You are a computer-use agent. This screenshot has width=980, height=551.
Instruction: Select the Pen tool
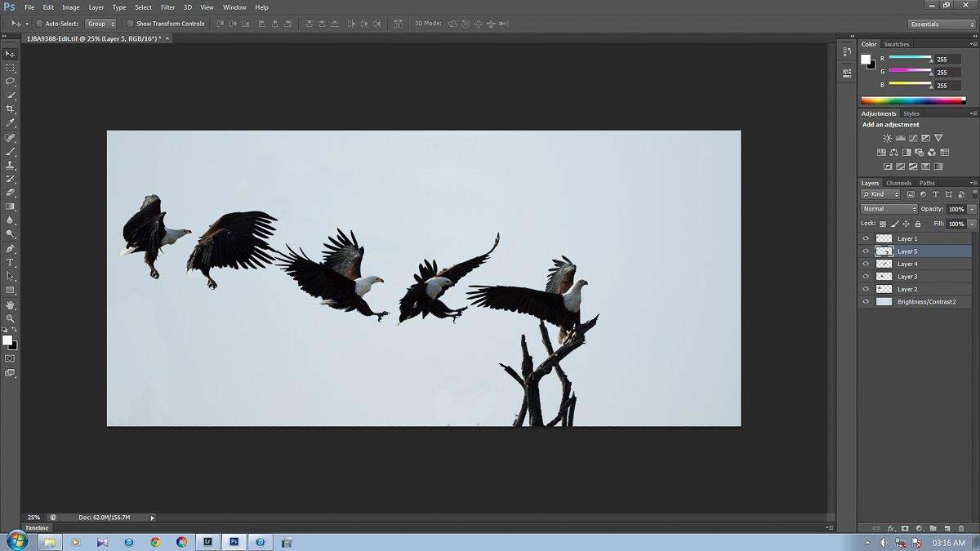click(x=11, y=249)
